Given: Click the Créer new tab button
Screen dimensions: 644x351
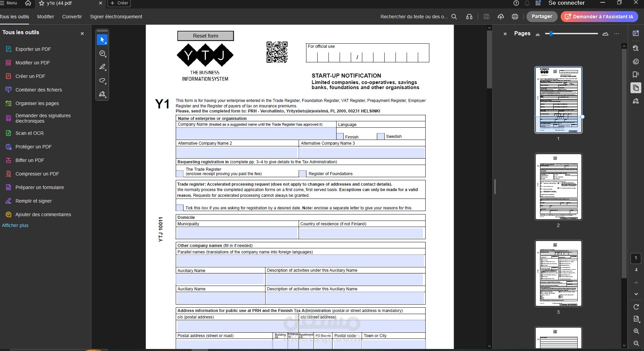Looking at the screenshot, I should click(x=119, y=3).
